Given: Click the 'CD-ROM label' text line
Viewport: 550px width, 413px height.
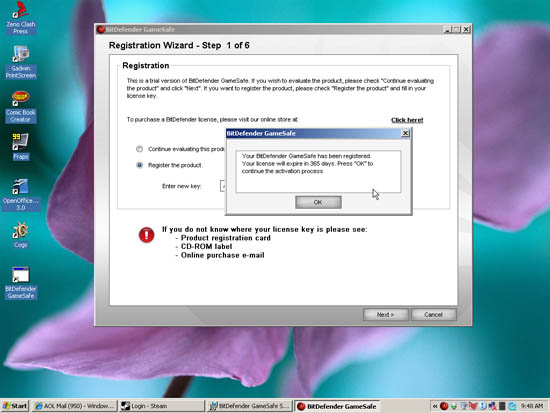Looking at the screenshot, I should coord(206,246).
